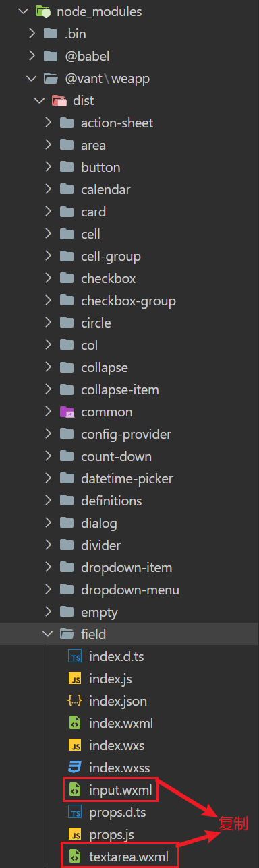The height and width of the screenshot is (868, 259).
Task: Expand the @babel folder arrow
Action: tap(32, 56)
